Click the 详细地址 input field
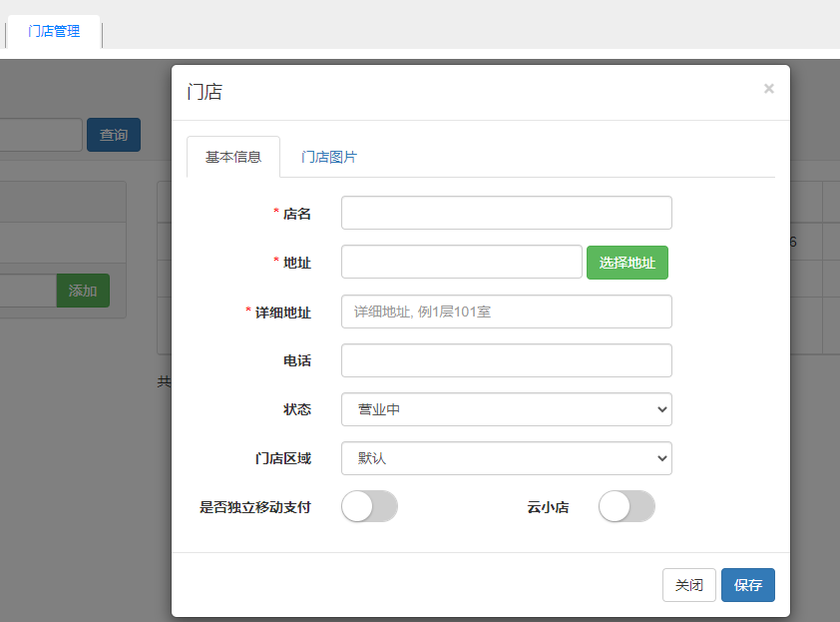Viewport: 840px width, 622px height. click(506, 311)
